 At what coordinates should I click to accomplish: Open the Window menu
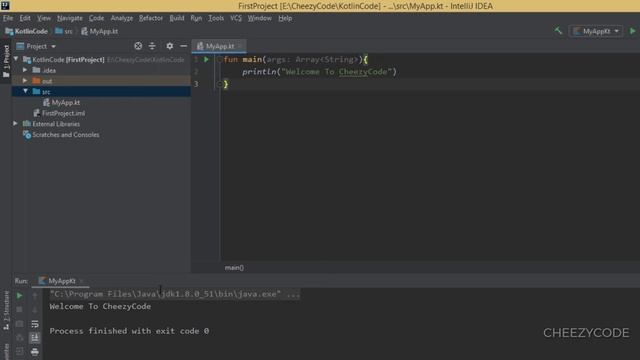pos(260,18)
